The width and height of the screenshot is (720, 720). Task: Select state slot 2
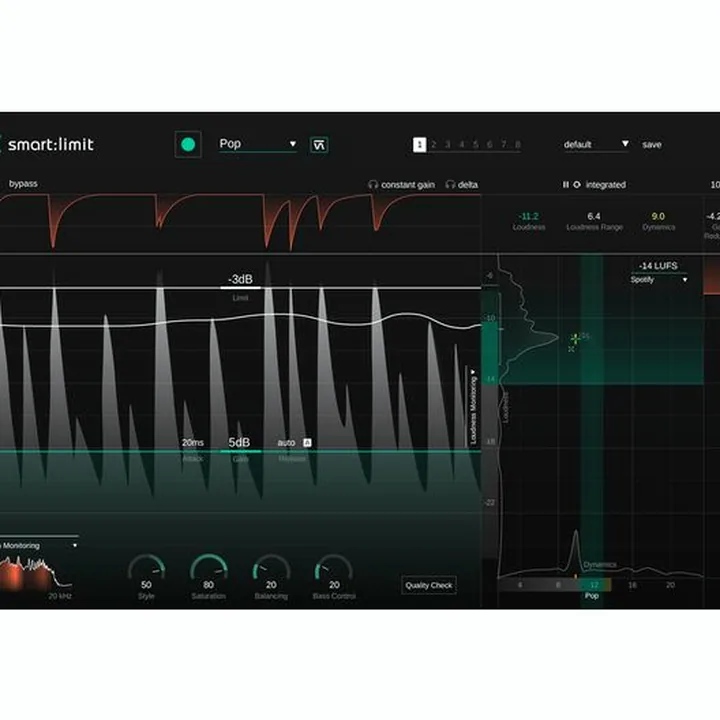(433, 145)
